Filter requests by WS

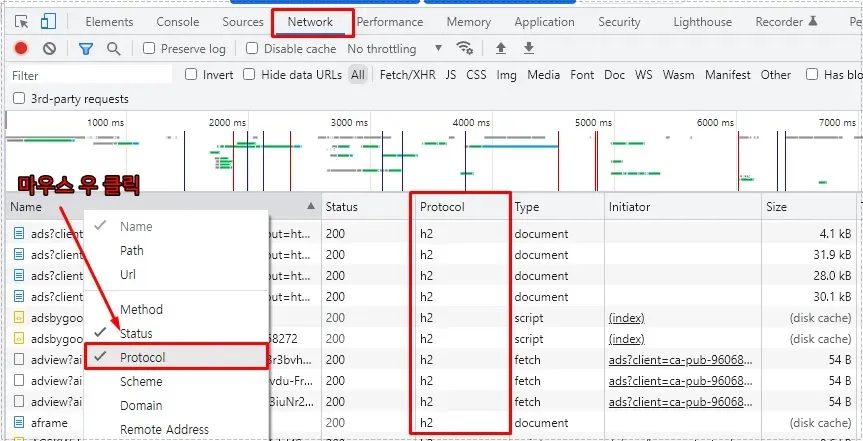[643, 74]
